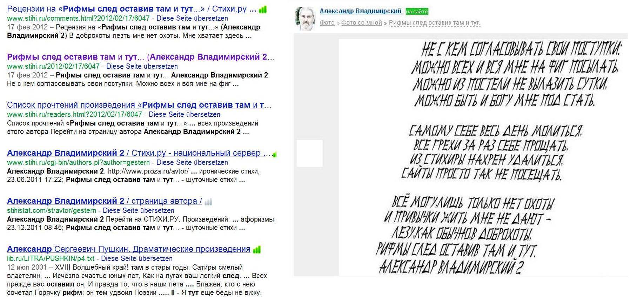
Task: Open 'Александр Владимирский 2 / страница автора' result
Action: (x=104, y=201)
